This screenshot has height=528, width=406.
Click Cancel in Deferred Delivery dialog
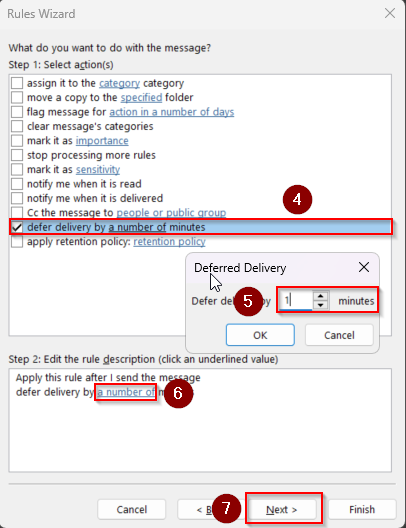click(x=339, y=335)
